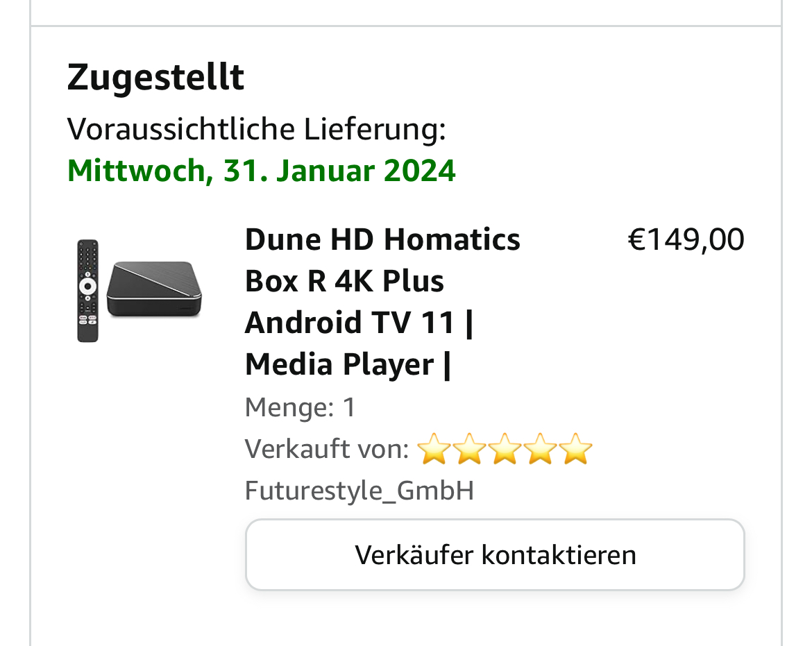Click the second star of the seller rating
Screen dimensions: 812x646
click(469, 449)
